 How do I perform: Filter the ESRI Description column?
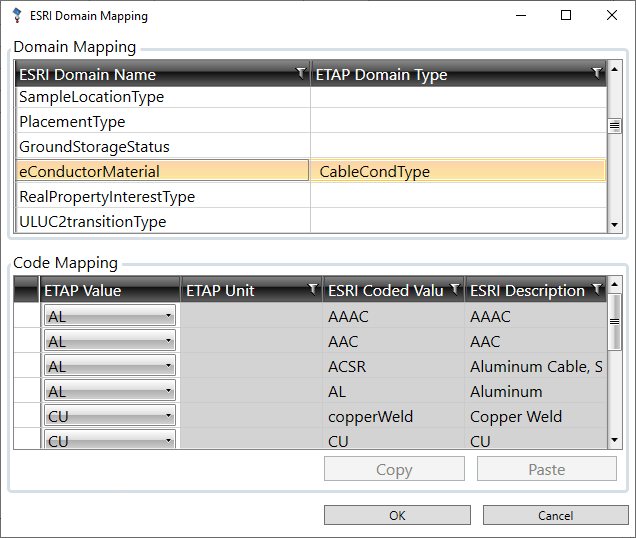(597, 289)
